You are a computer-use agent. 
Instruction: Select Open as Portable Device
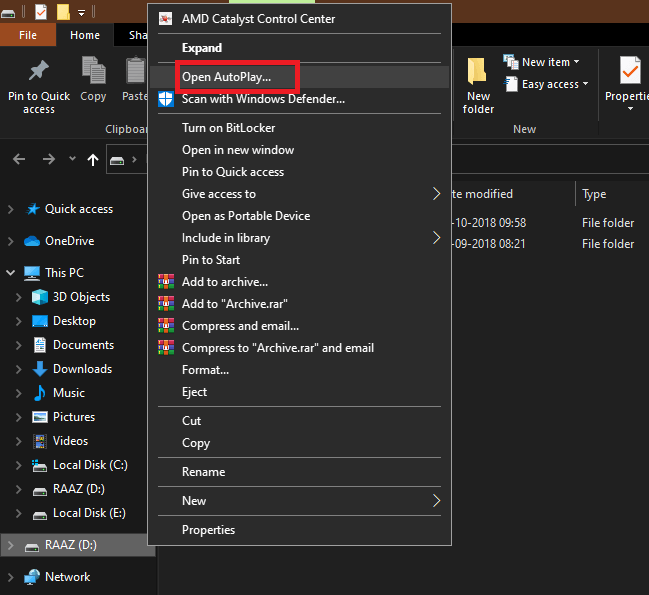299,216
